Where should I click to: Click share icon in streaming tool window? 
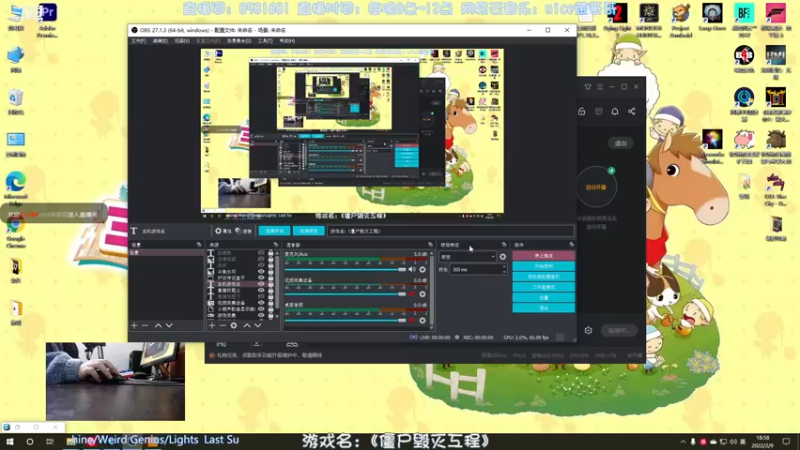pyautogui.click(x=632, y=111)
